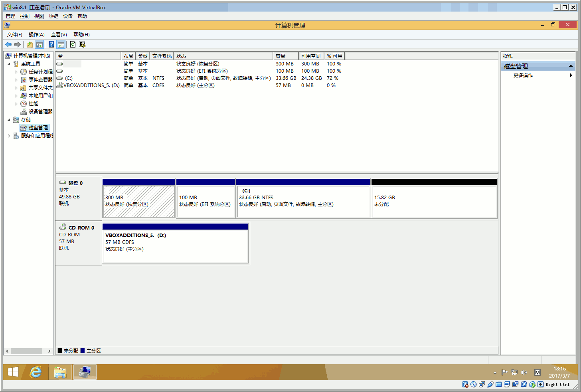Image resolution: width=581 pixels, height=392 pixels.
Task: Open VirtualBox 视图 menu
Action: click(x=39, y=16)
